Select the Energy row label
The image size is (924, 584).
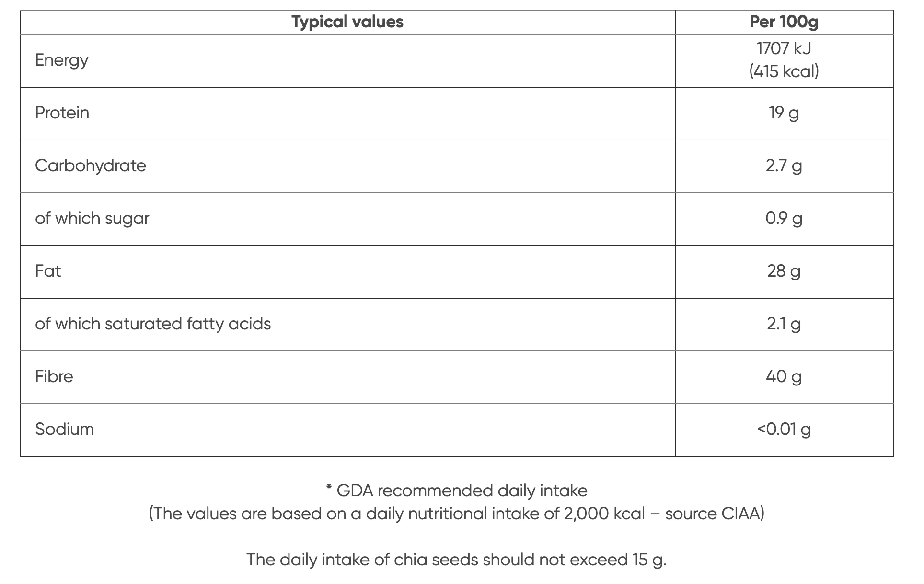pyautogui.click(x=62, y=60)
